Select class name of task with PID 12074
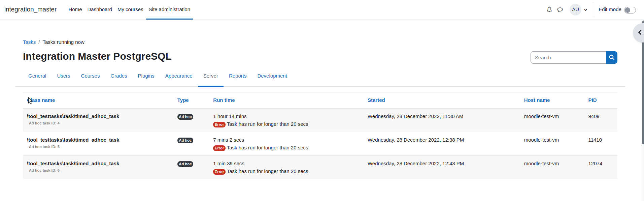Viewport: 644px width, 201px height. click(73, 164)
